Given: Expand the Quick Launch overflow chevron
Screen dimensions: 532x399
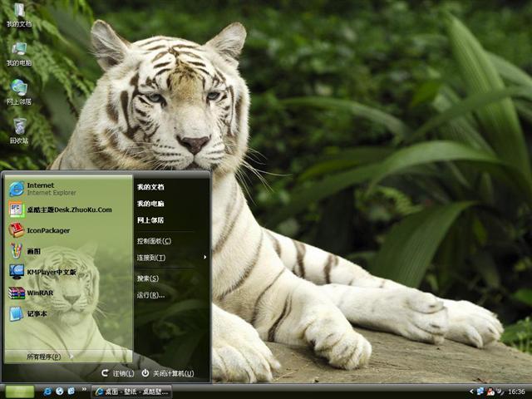Looking at the screenshot, I should pos(83,391).
